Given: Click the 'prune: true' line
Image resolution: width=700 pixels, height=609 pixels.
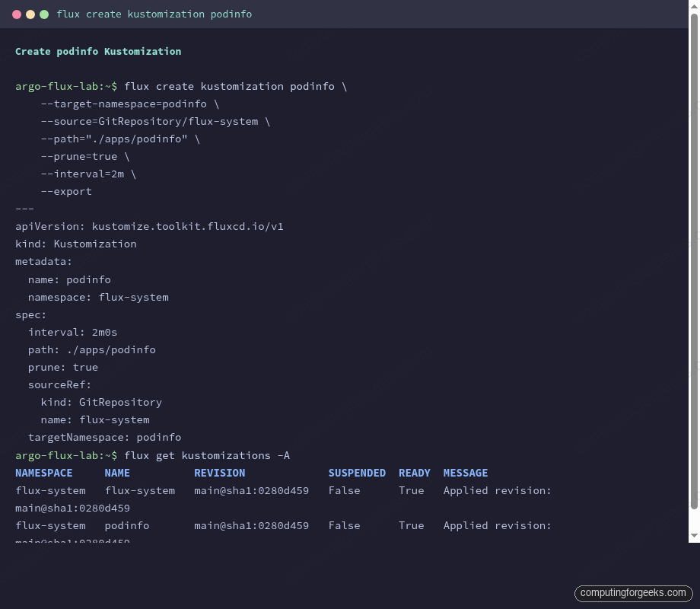Looking at the screenshot, I should coord(63,367).
